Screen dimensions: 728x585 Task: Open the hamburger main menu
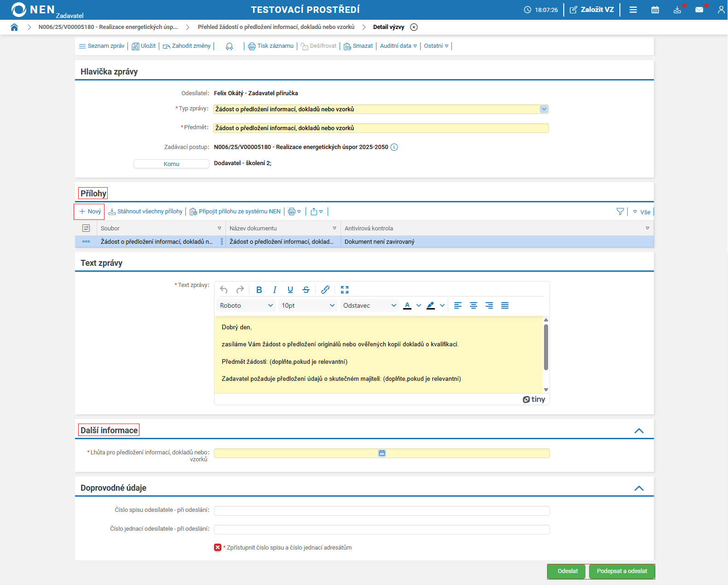(633, 10)
